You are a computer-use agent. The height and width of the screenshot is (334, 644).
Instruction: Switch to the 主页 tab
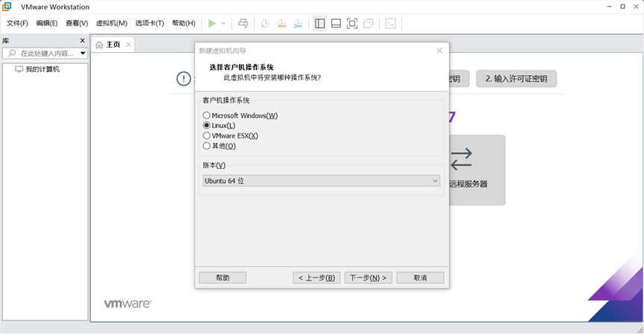click(112, 45)
